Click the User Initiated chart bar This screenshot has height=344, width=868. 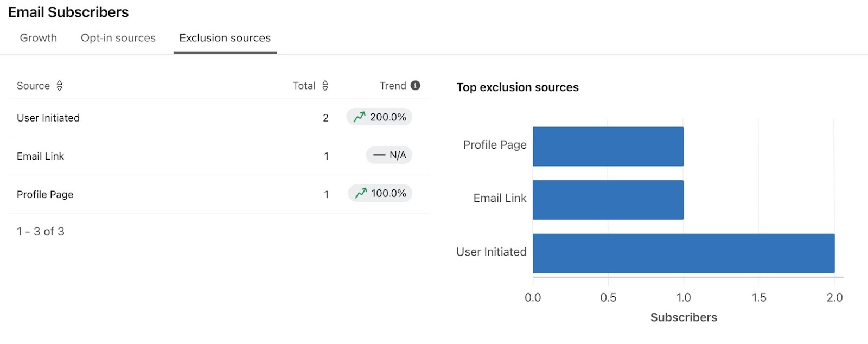click(684, 253)
